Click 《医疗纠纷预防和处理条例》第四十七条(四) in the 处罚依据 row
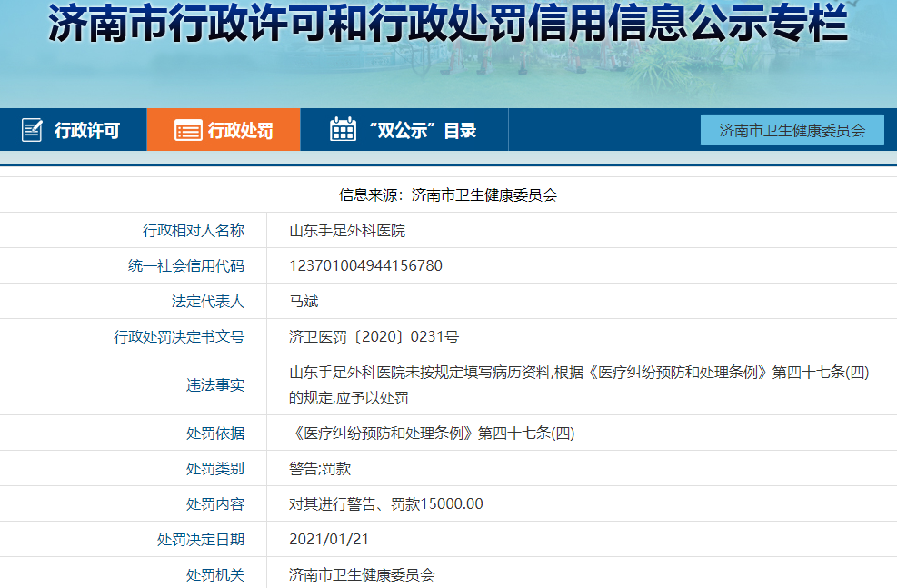Image resolution: width=897 pixels, height=588 pixels. 432,433
